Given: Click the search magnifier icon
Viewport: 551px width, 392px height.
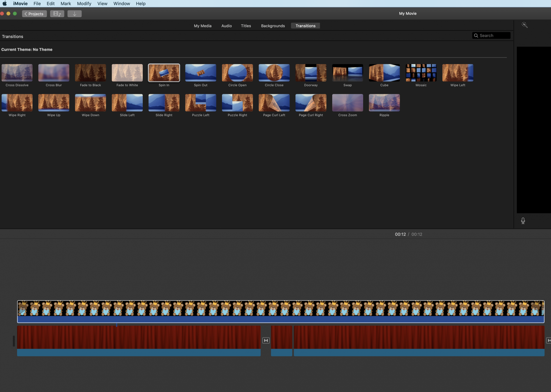Looking at the screenshot, I should [476, 36].
